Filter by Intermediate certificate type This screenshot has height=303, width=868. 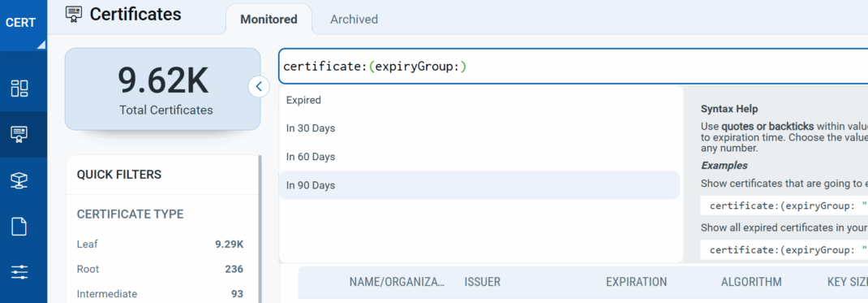tap(107, 294)
